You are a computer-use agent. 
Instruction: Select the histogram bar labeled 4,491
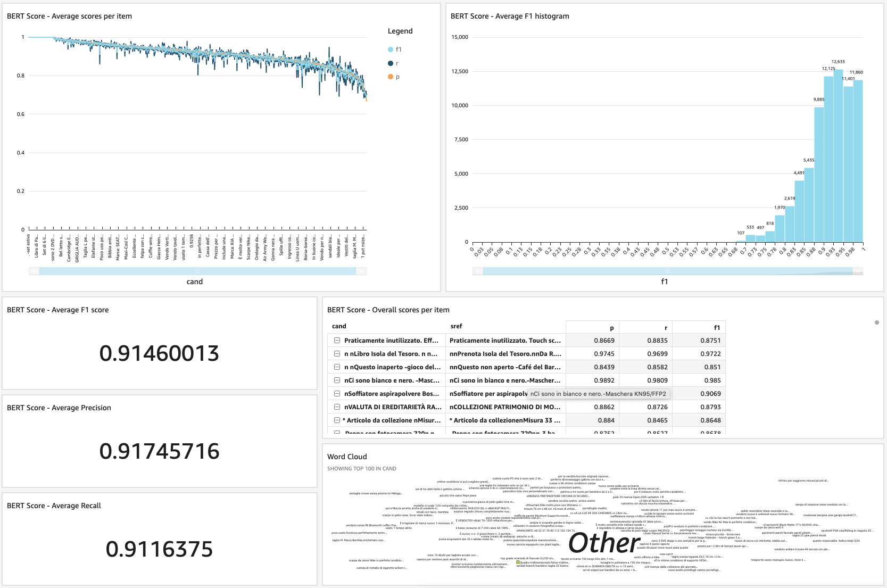tap(799, 211)
